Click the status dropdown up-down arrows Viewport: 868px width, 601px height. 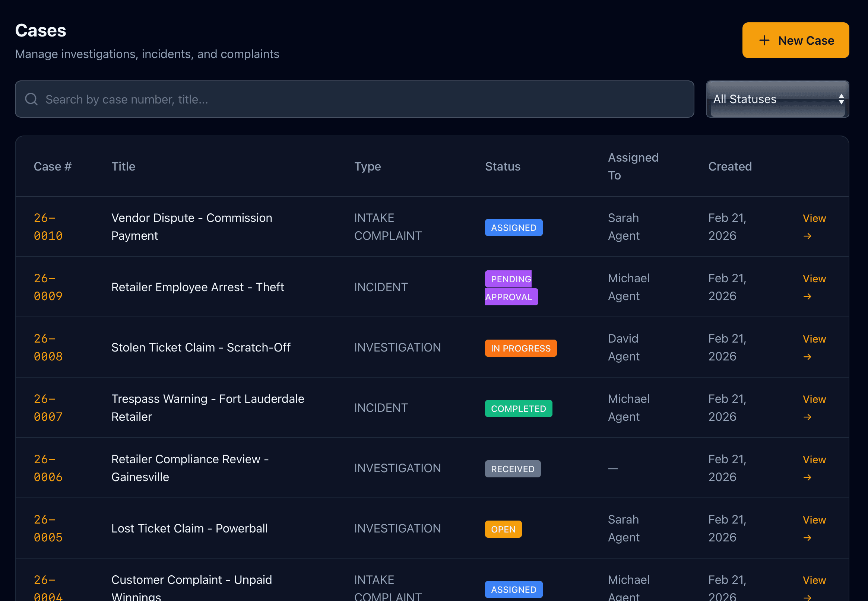(x=841, y=99)
